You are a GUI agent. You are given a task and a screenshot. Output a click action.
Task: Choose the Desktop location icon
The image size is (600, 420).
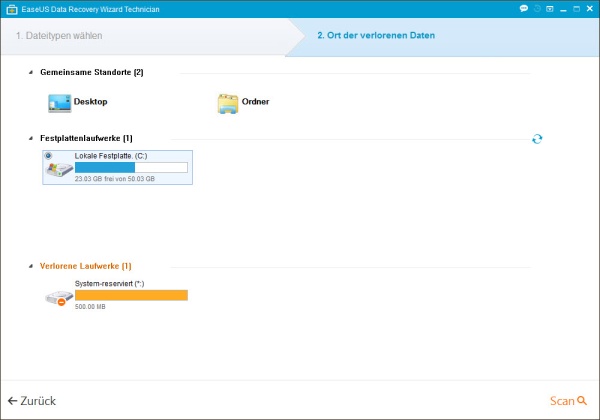point(60,103)
